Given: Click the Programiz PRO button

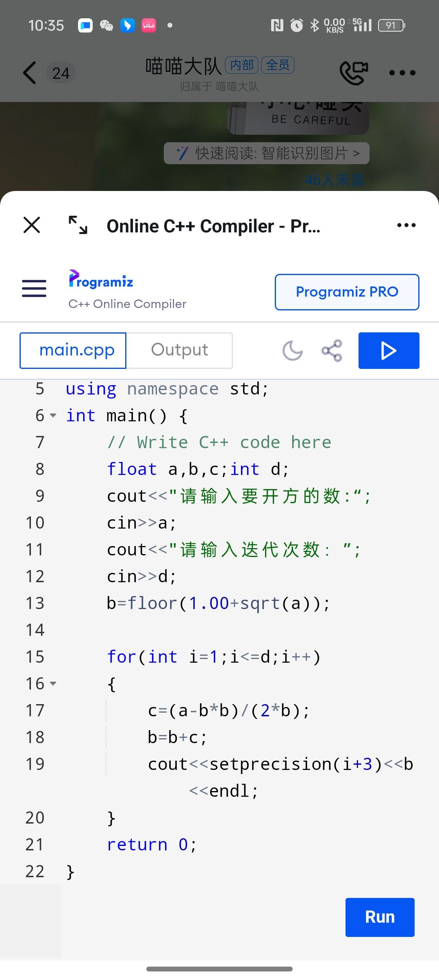Looking at the screenshot, I should click(347, 292).
